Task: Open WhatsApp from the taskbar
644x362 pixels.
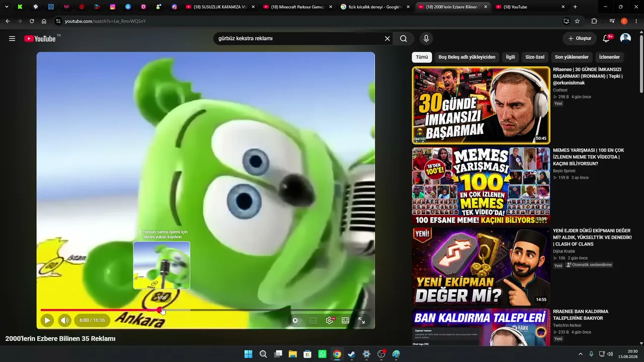Action: click(322, 354)
